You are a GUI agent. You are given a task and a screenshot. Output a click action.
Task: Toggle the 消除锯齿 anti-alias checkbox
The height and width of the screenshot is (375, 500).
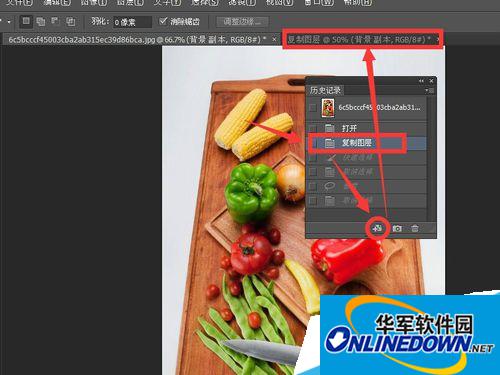click(163, 22)
